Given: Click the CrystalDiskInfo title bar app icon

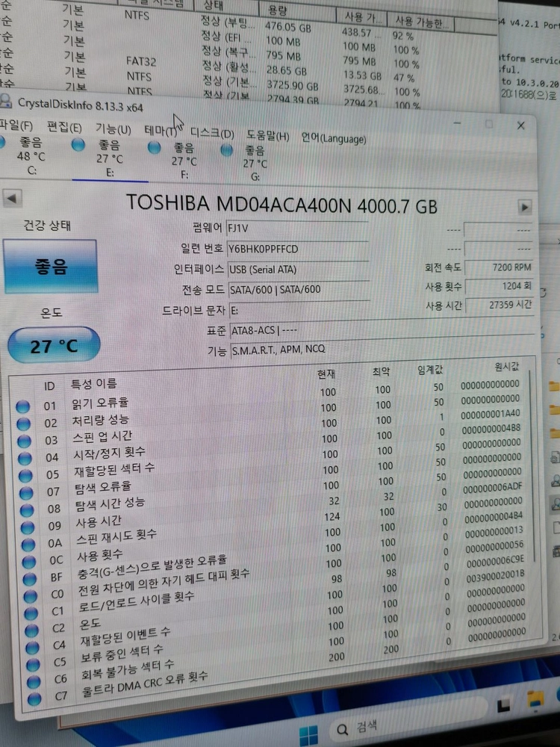Looking at the screenshot, I should (6, 101).
